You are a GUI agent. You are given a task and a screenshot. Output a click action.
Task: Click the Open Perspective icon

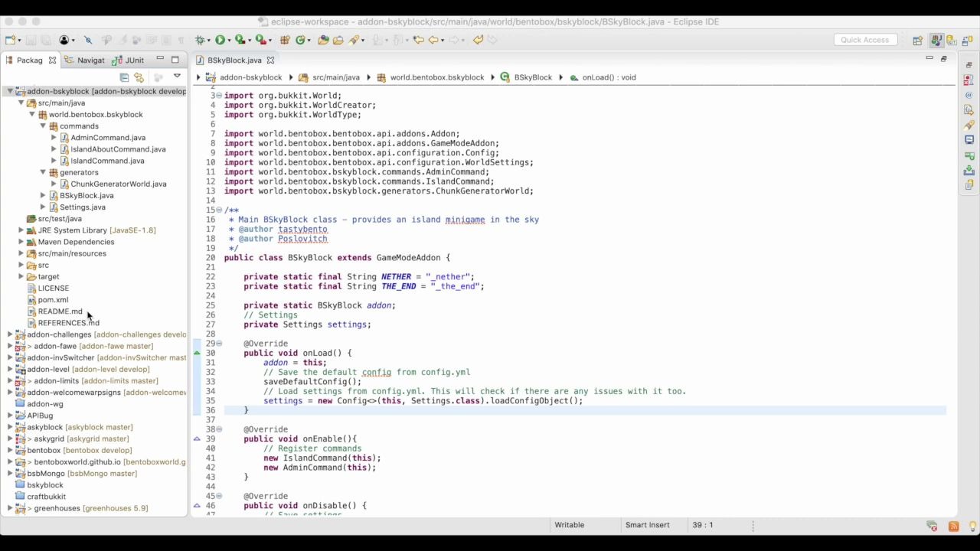point(917,41)
